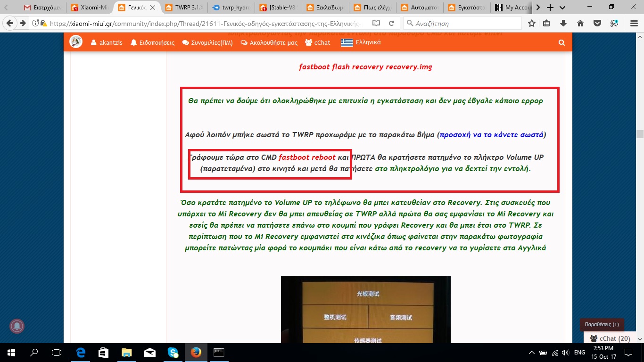Open the Firefox downloads panel

point(563,23)
